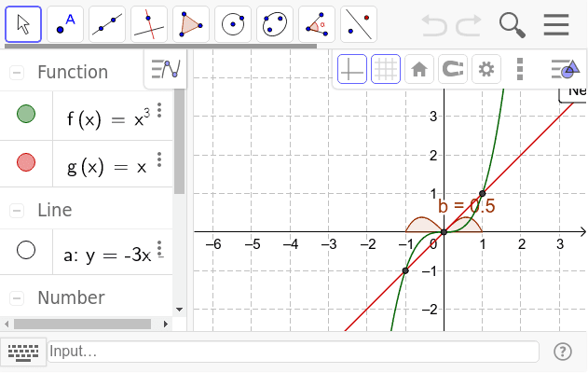This screenshot has height=373, width=588.
Task: Open the algebra style bar icon
Action: (165, 69)
